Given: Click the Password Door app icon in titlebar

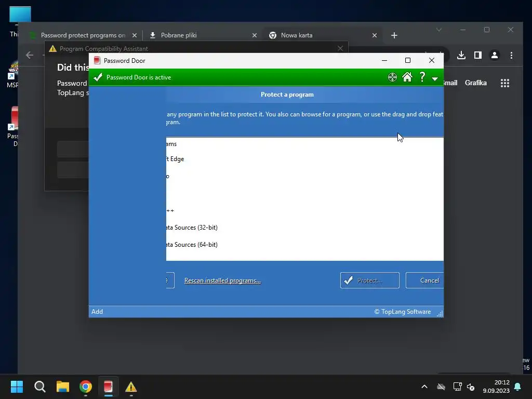Looking at the screenshot, I should pos(97,60).
